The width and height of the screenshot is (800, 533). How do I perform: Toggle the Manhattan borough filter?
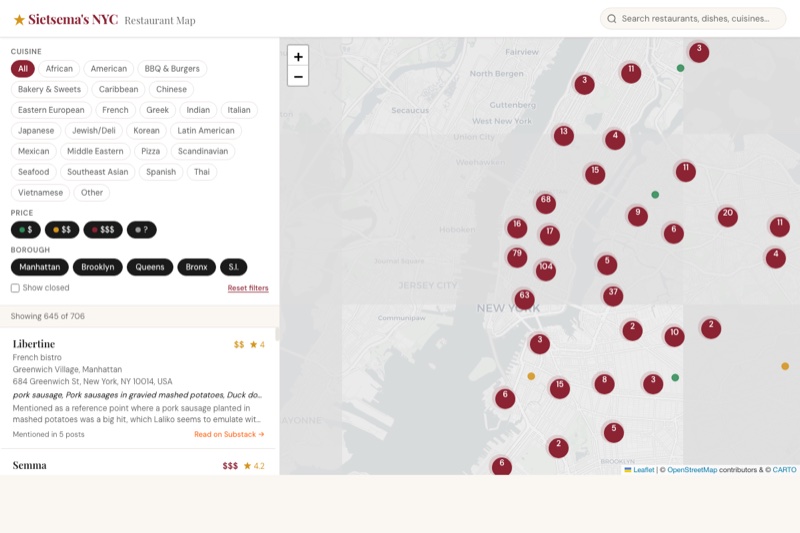tap(39, 267)
